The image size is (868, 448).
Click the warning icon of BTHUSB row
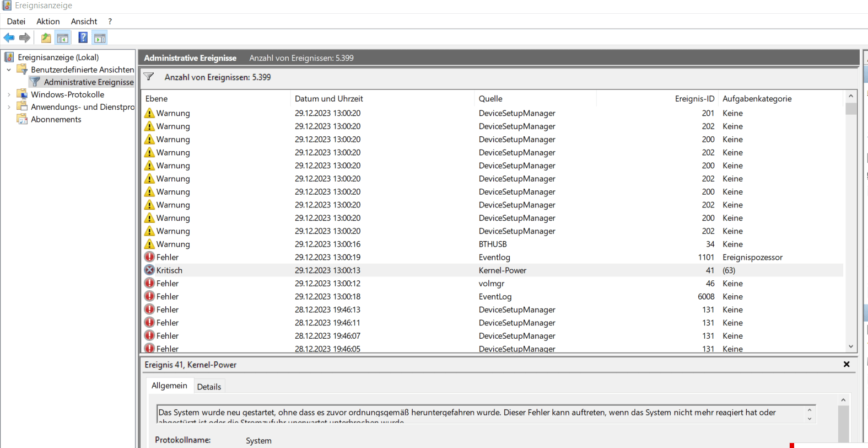click(149, 244)
